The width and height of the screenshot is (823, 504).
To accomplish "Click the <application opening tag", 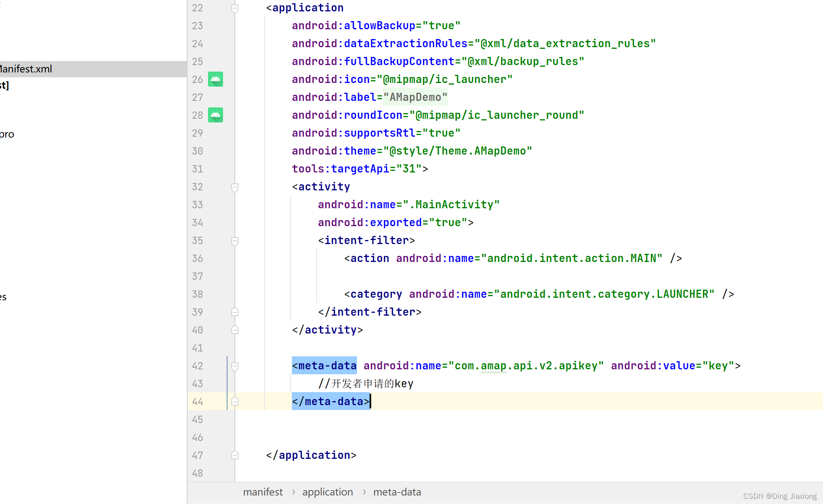I will click(305, 8).
